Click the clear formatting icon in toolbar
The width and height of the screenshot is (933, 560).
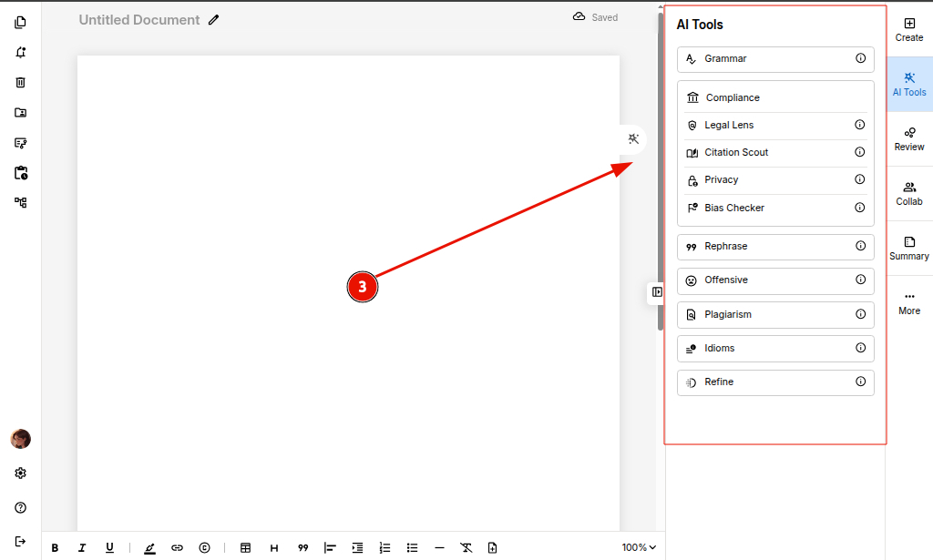tap(466, 547)
